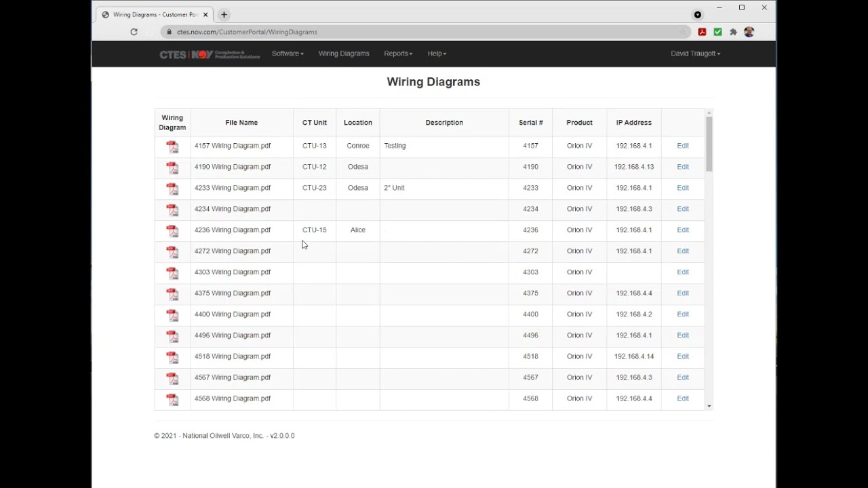Open PDF icon for 4375 Wiring Diagram
Image resolution: width=868 pixels, height=488 pixels.
pyautogui.click(x=172, y=293)
